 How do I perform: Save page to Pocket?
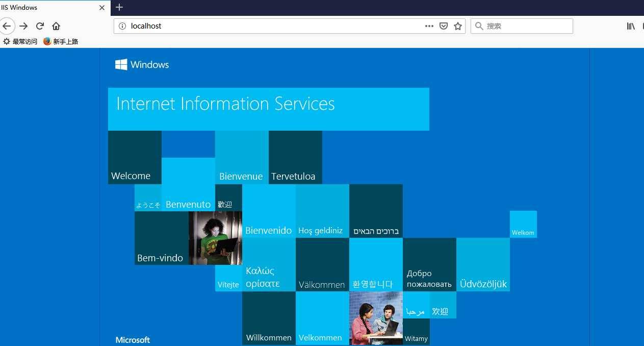(x=444, y=26)
